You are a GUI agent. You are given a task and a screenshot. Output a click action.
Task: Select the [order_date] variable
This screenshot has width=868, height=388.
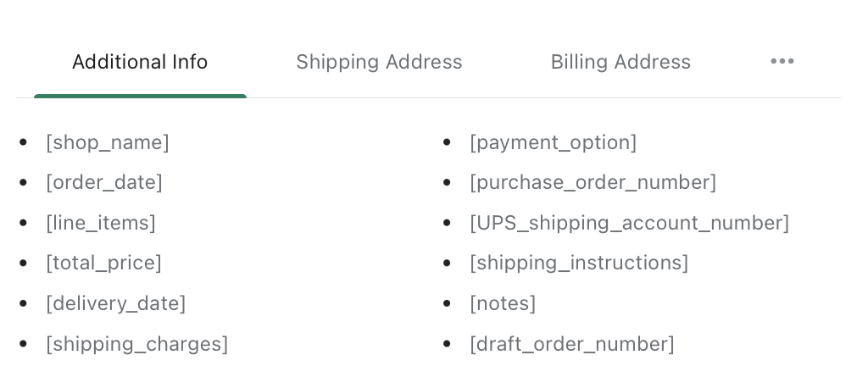pyautogui.click(x=104, y=182)
